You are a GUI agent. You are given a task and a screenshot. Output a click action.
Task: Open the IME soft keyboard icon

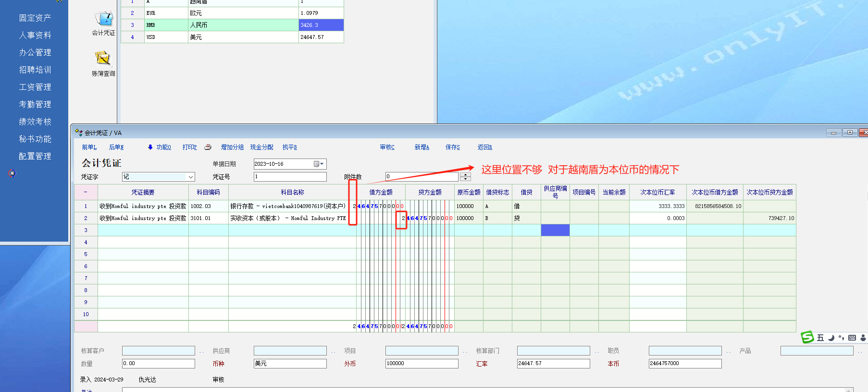[x=852, y=338]
